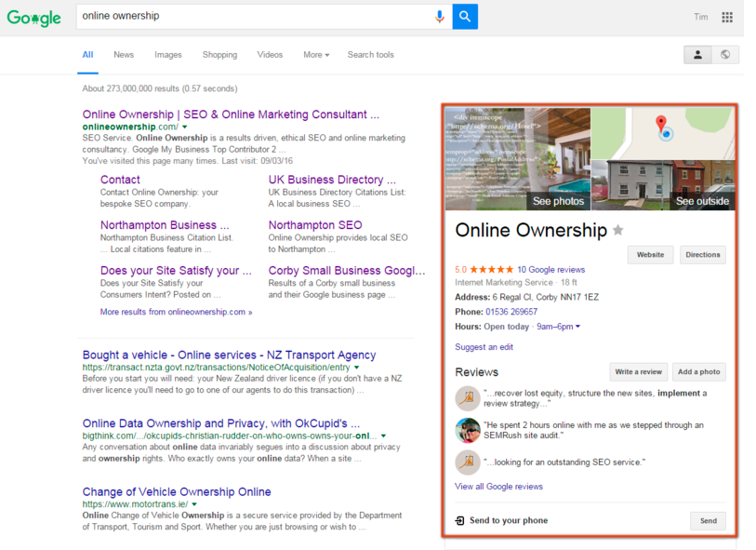Screen dimensions: 756x550
Task: Star the Online Ownership listing to save it
Action: [x=618, y=230]
